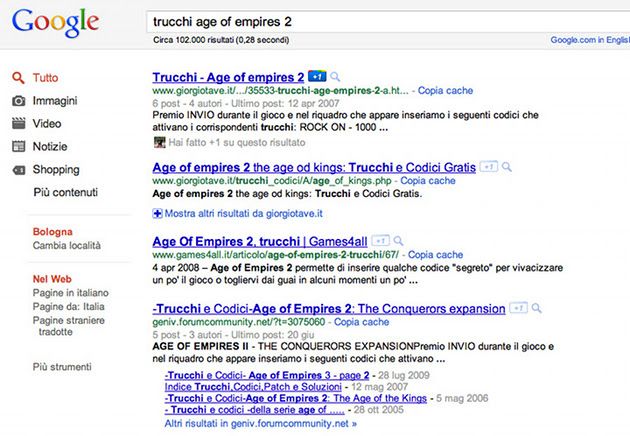Click Circa 102.000 risultati stats text
630x436 pixels.
[221, 40]
